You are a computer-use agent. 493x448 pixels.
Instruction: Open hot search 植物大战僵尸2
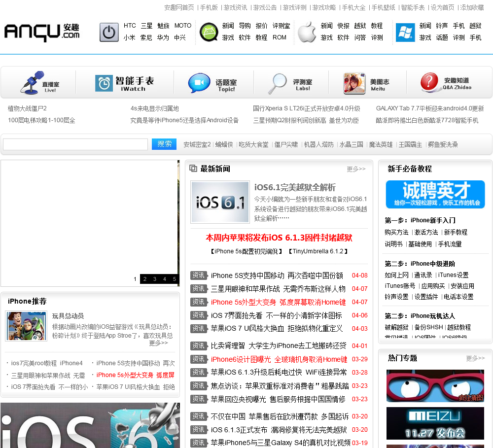coord(27,108)
